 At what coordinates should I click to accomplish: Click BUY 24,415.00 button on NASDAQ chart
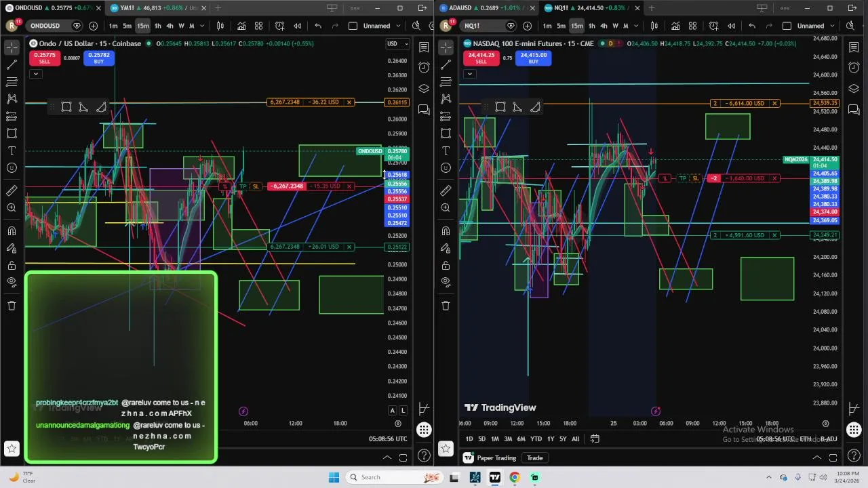point(533,58)
